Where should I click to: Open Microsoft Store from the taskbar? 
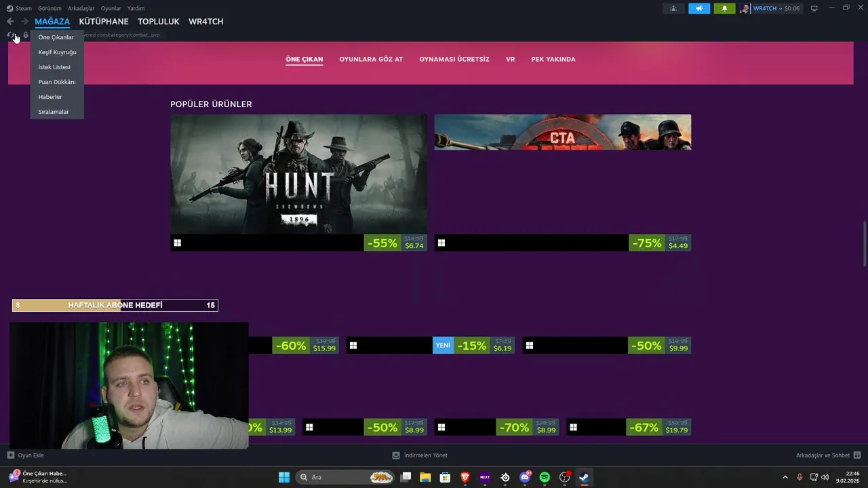point(445,477)
